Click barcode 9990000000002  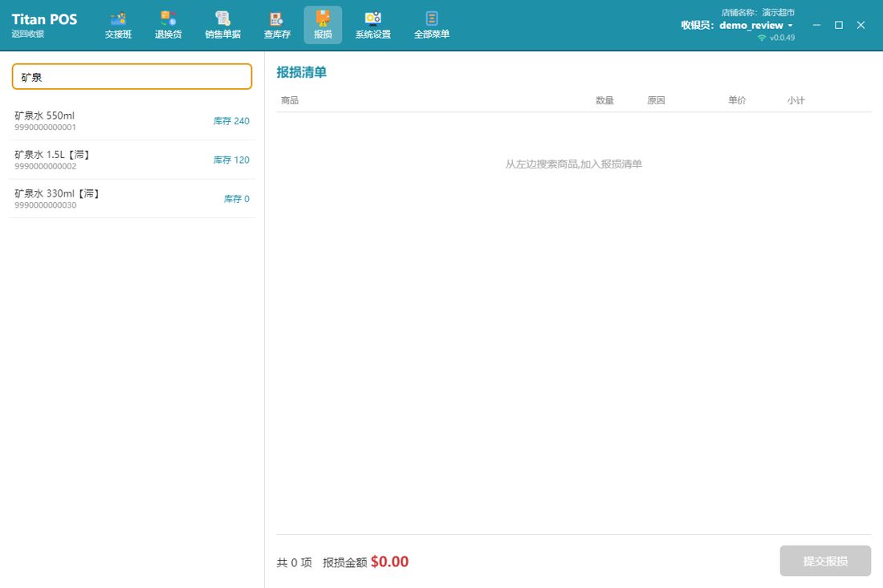(45, 166)
